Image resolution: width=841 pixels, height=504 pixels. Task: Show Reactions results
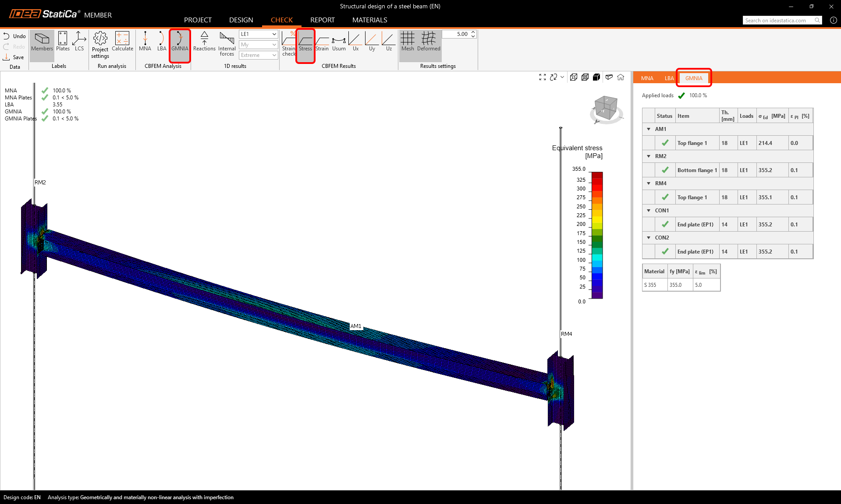click(204, 42)
